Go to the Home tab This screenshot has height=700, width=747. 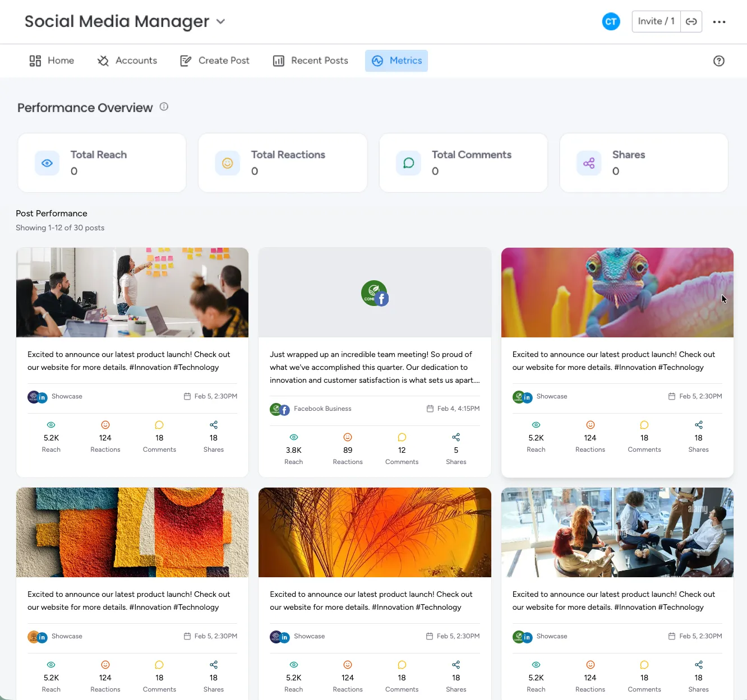point(52,61)
